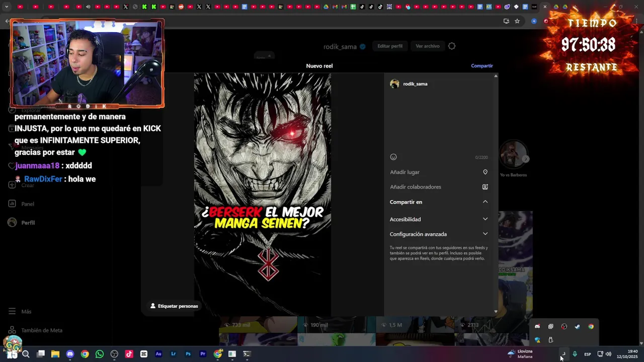Launch Photoshop from the taskbar

pos(188,354)
